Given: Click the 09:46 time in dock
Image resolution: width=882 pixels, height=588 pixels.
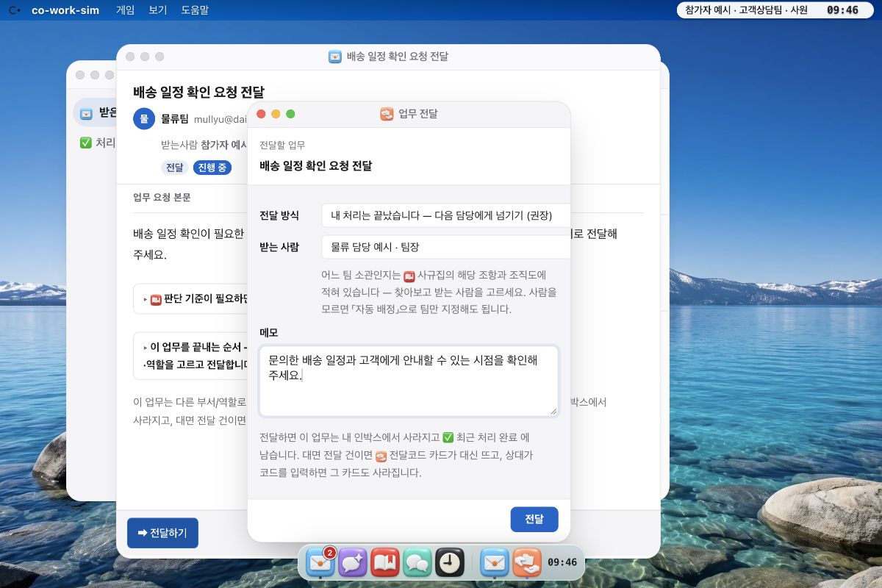Looking at the screenshot, I should [562, 562].
